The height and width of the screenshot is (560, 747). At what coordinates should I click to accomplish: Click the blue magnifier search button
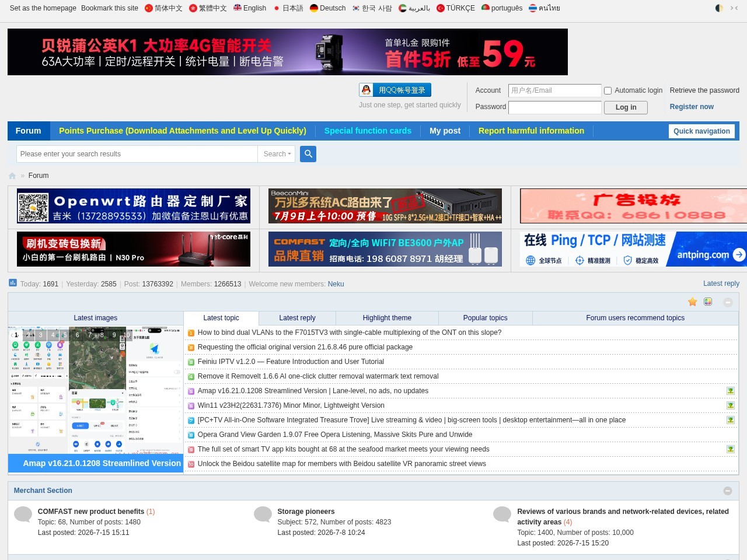pos(308,154)
